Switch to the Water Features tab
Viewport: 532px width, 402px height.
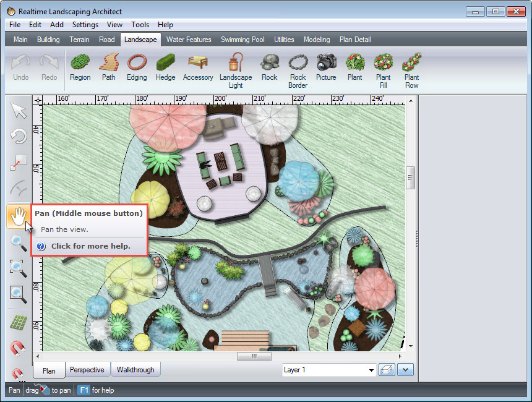pyautogui.click(x=189, y=40)
